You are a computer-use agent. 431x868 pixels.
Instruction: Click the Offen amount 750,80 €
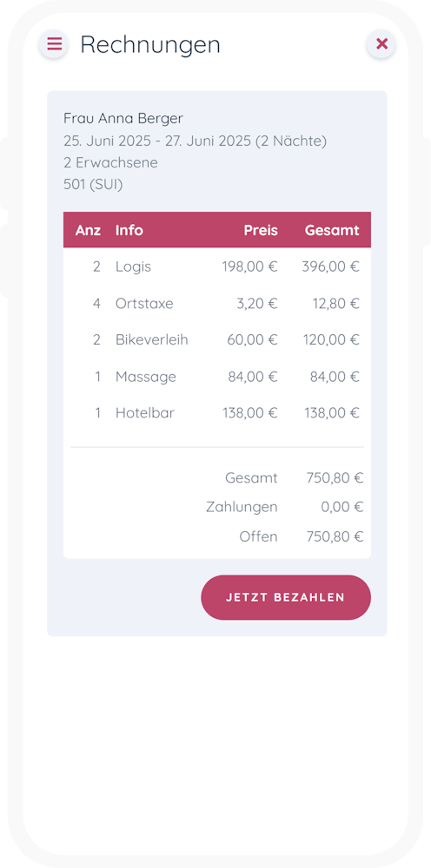tap(335, 536)
